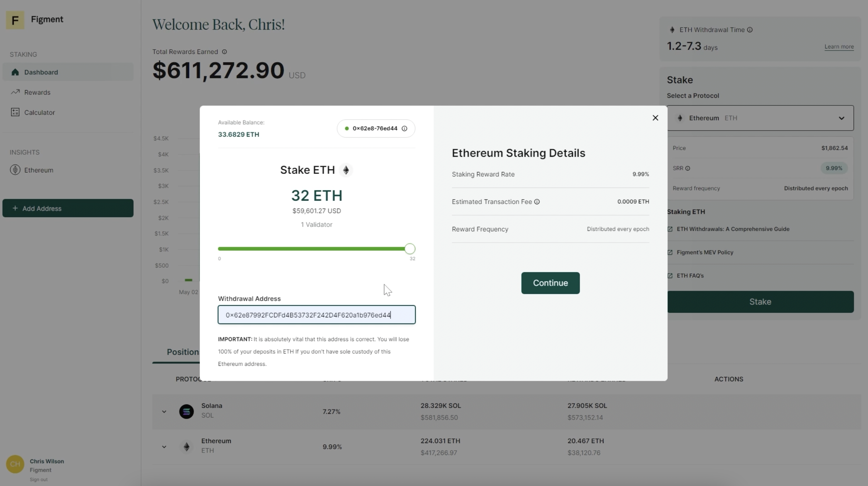
Task: Open the Select a Protocol Ethereum dropdown
Action: 760,118
